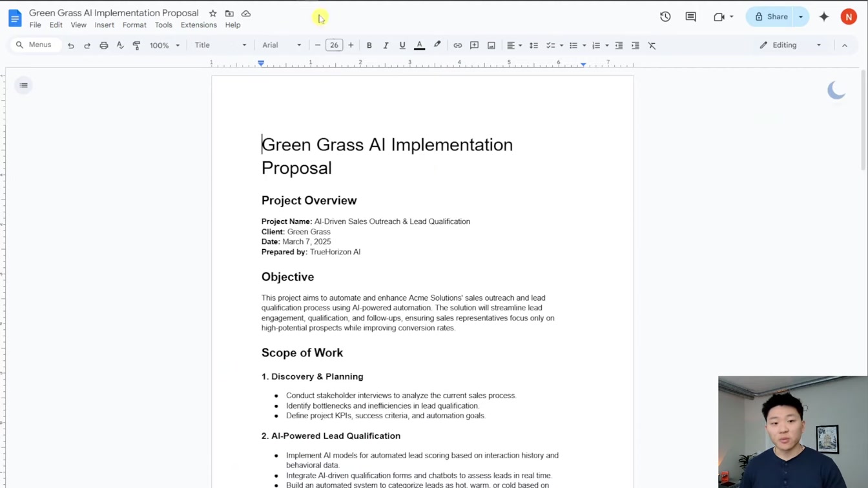The width and height of the screenshot is (868, 488).
Task: Print the document
Action: click(103, 45)
